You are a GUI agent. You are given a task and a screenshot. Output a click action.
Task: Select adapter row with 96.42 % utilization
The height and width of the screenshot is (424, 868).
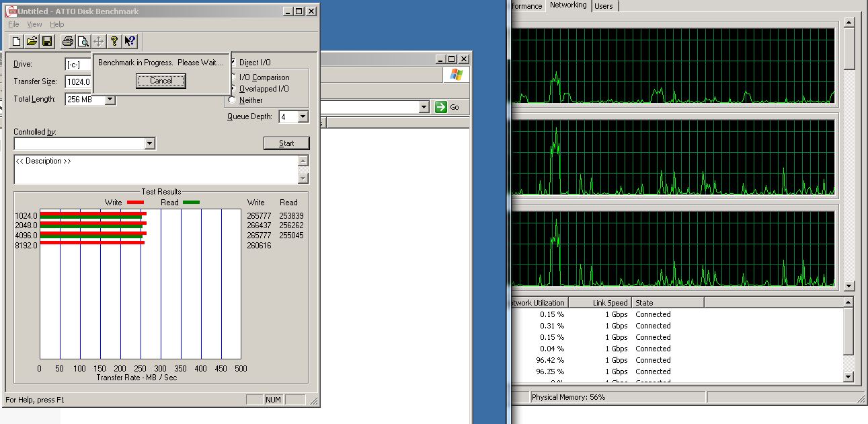tap(676, 360)
